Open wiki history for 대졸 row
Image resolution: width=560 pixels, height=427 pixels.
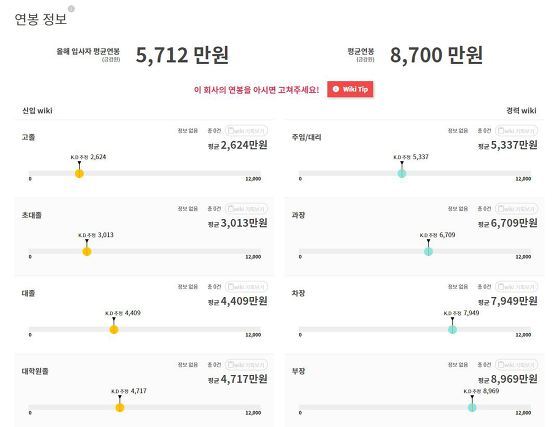246,287
